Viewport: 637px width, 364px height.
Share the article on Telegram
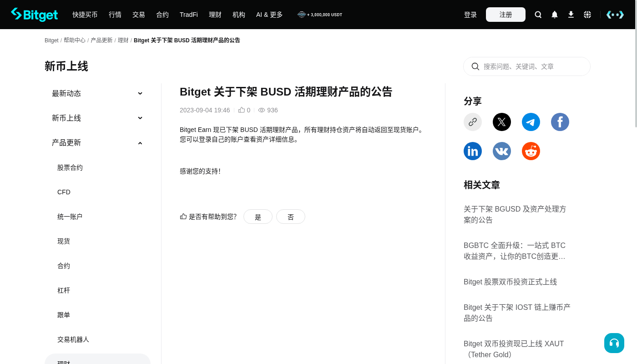pyautogui.click(x=531, y=122)
